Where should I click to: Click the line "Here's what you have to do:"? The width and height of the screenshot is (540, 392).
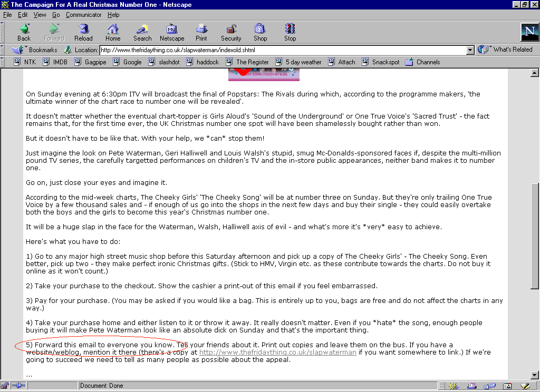point(73,242)
